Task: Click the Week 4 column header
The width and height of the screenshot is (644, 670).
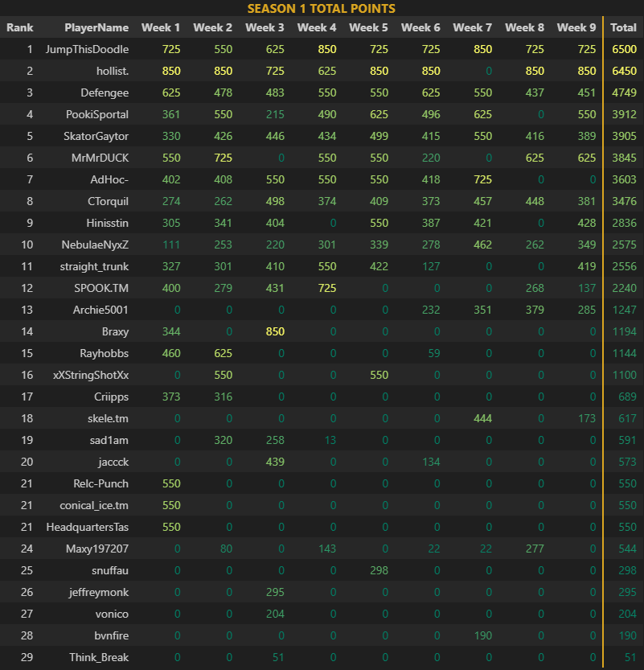Action: tap(317, 27)
